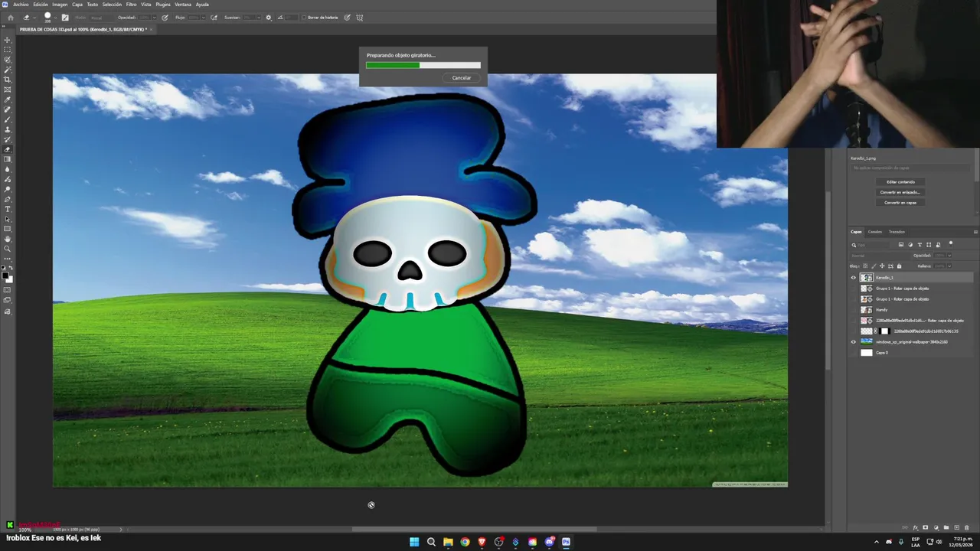Open brush settings panel icon
This screenshot has width=980, height=551.
click(65, 18)
